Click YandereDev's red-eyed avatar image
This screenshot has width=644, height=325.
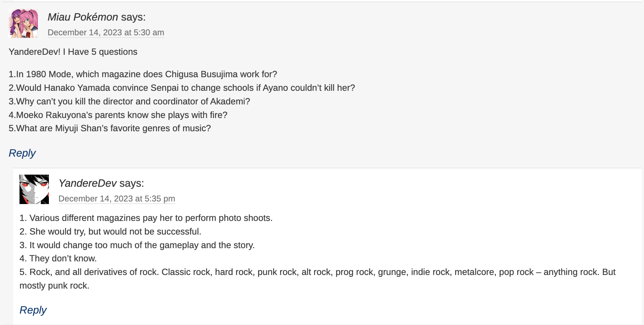(x=34, y=189)
